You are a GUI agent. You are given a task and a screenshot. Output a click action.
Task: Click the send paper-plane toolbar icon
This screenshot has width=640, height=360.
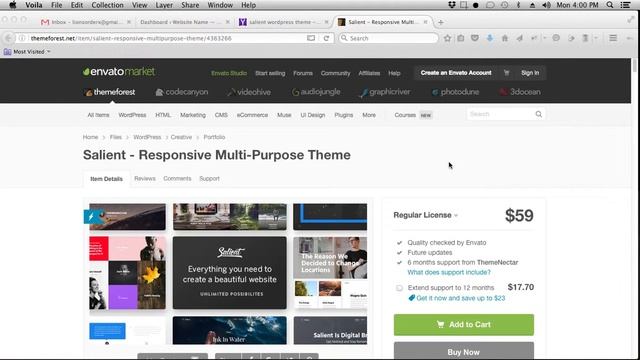[x=520, y=38]
